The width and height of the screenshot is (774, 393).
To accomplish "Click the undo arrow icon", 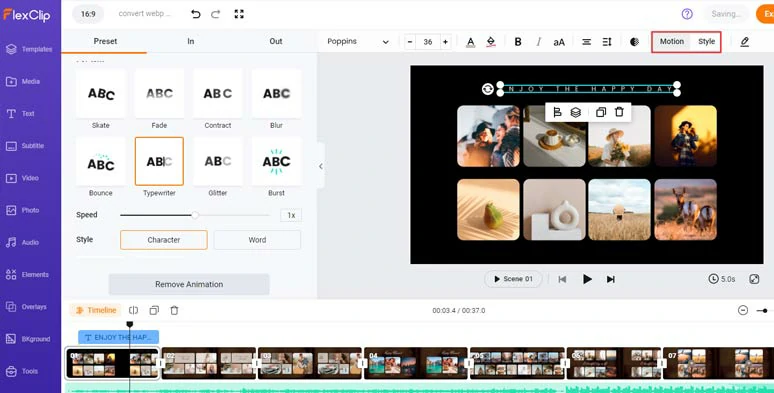I will click(x=196, y=14).
